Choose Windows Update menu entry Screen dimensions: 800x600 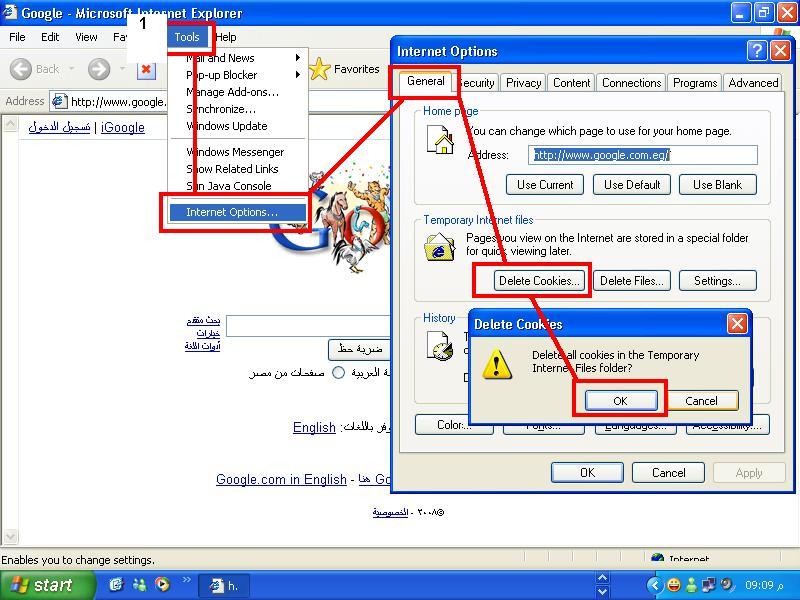click(x=227, y=126)
